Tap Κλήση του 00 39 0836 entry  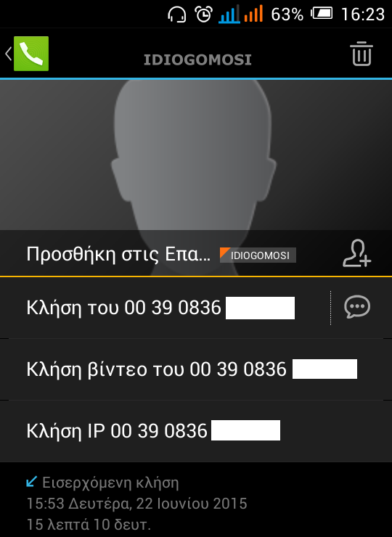pyautogui.click(x=165, y=308)
